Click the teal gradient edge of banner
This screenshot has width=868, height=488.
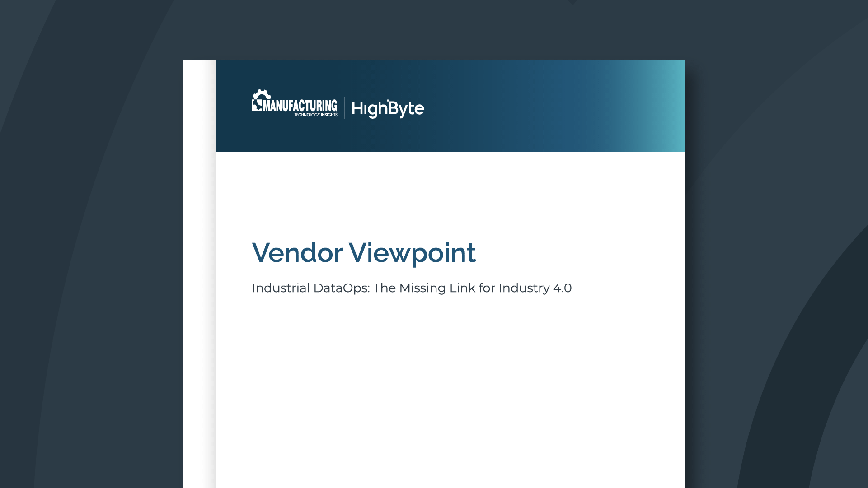pos(674,106)
